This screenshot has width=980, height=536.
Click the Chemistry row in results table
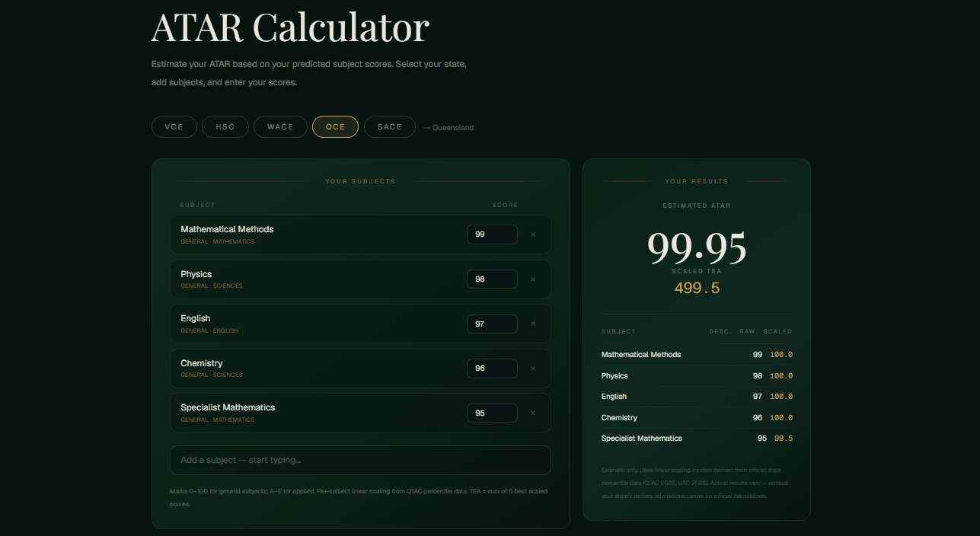pos(697,418)
